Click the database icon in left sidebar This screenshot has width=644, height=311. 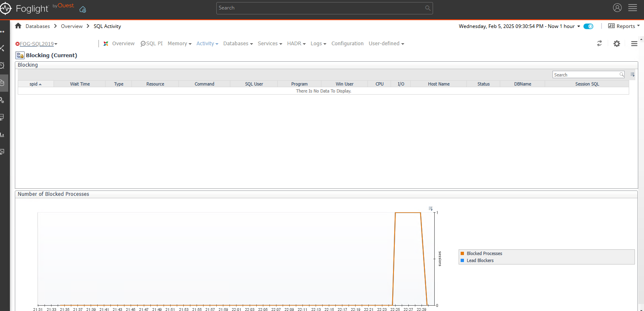[2, 83]
